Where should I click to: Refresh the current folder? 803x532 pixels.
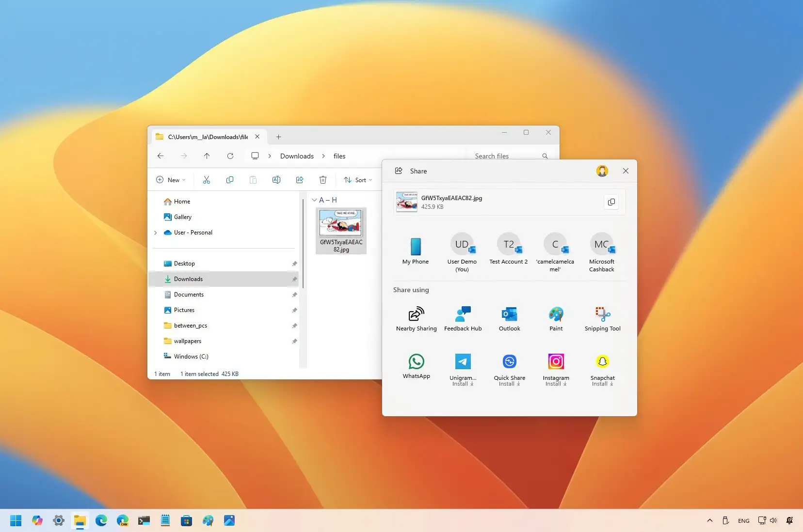click(x=230, y=156)
